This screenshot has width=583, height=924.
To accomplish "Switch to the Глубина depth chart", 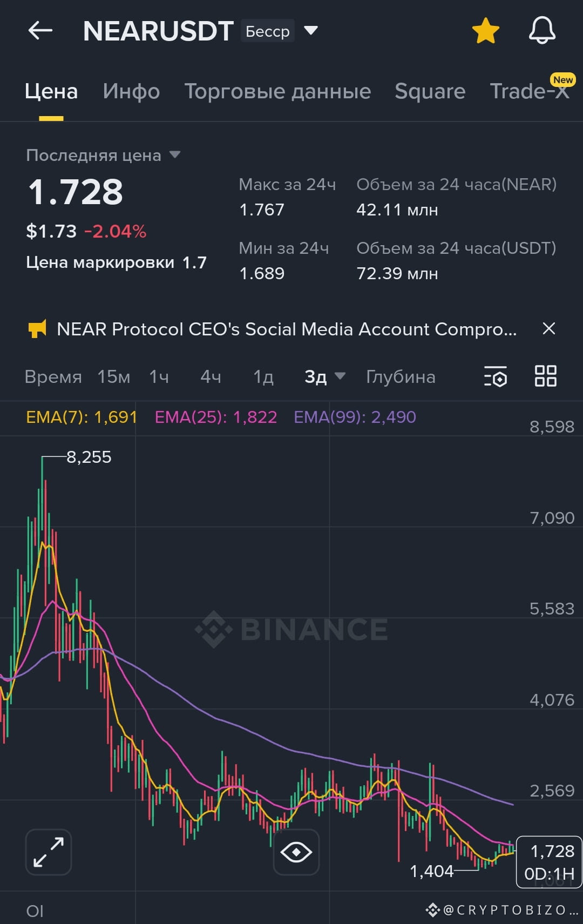I will tap(401, 377).
